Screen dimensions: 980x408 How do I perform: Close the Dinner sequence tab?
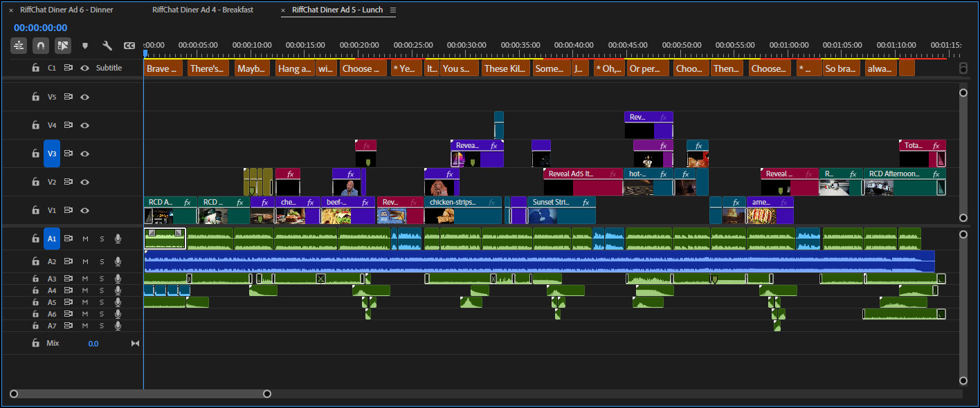(11, 10)
